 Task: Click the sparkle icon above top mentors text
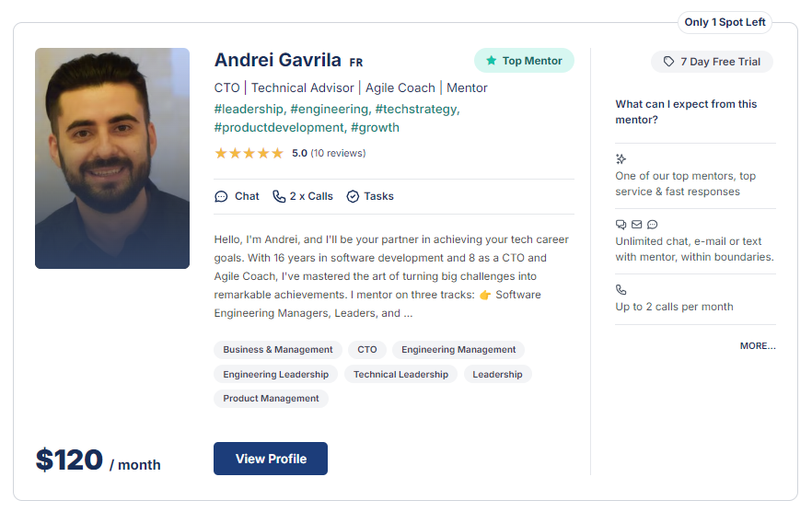click(x=621, y=158)
